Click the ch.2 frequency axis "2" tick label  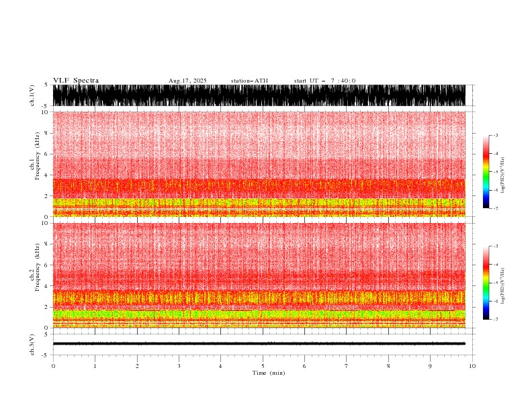pyautogui.click(x=46, y=307)
